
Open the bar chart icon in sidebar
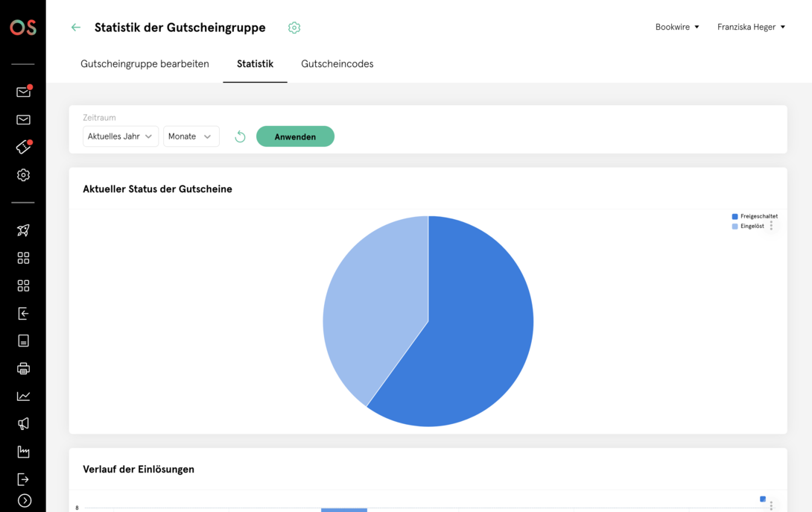[23, 452]
